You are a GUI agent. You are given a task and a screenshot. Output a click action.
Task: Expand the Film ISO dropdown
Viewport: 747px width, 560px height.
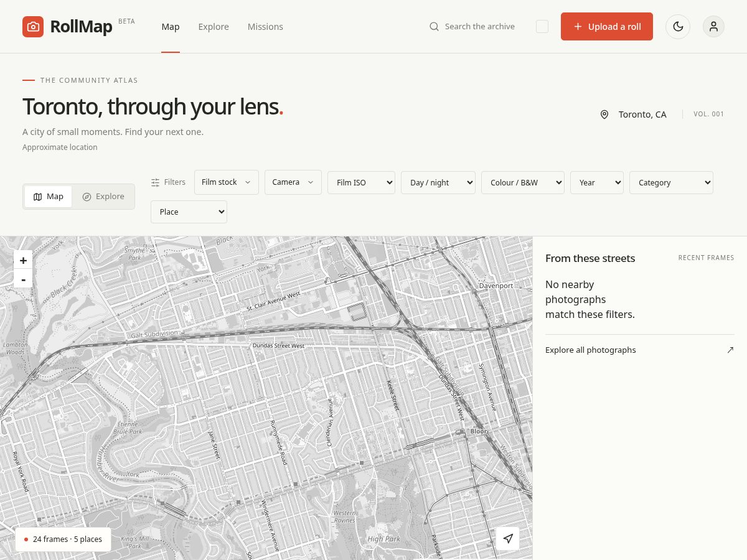[361, 182]
